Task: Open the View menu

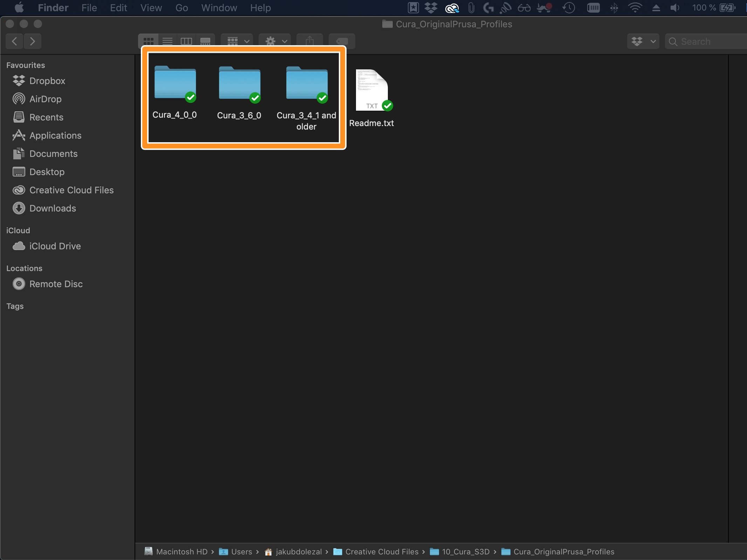Action: [x=151, y=8]
